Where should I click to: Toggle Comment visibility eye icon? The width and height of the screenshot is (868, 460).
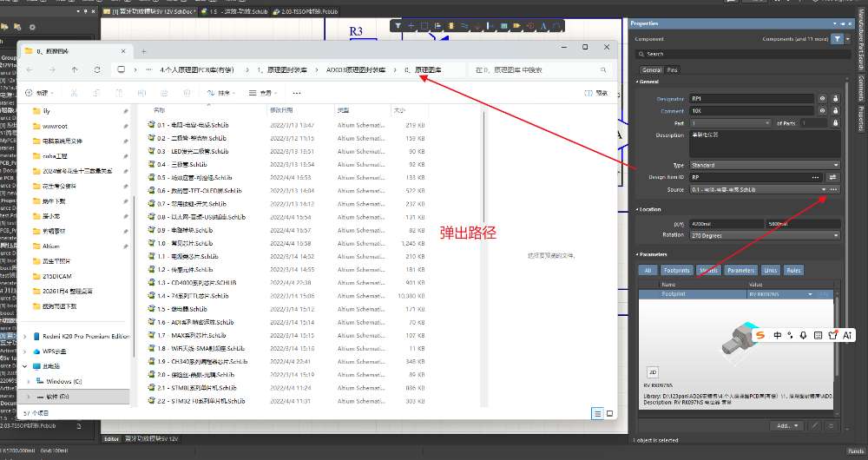(x=823, y=111)
